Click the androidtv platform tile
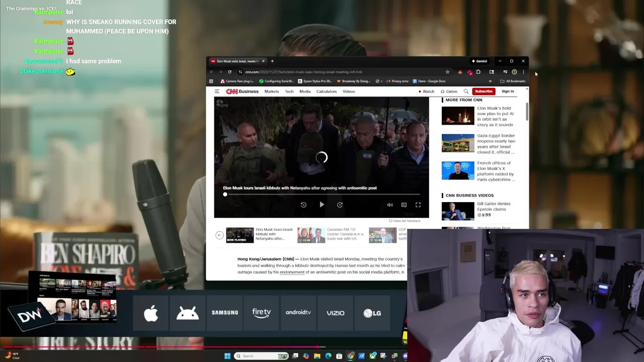This screenshot has width=644, height=362. click(x=298, y=313)
